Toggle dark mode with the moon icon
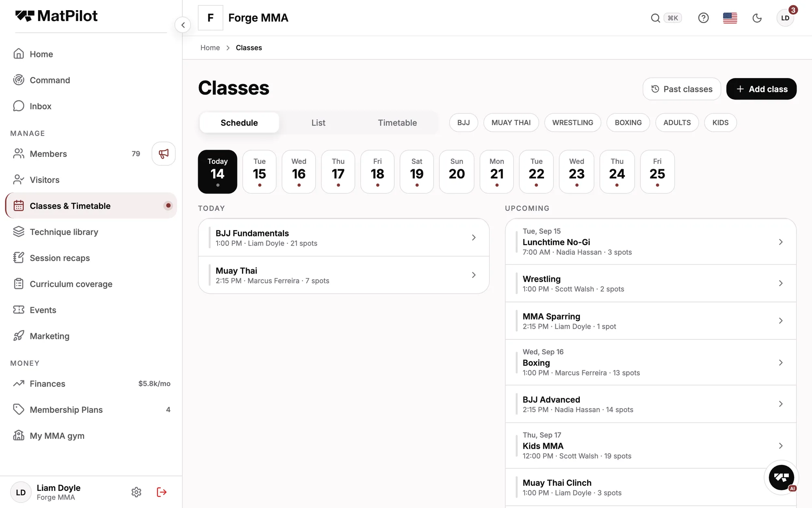The image size is (812, 508). 757,18
